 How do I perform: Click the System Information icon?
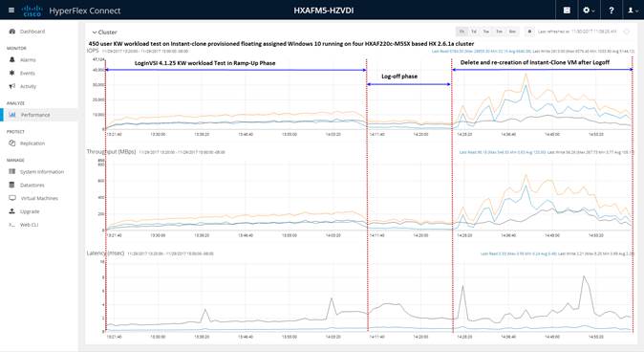11,171
